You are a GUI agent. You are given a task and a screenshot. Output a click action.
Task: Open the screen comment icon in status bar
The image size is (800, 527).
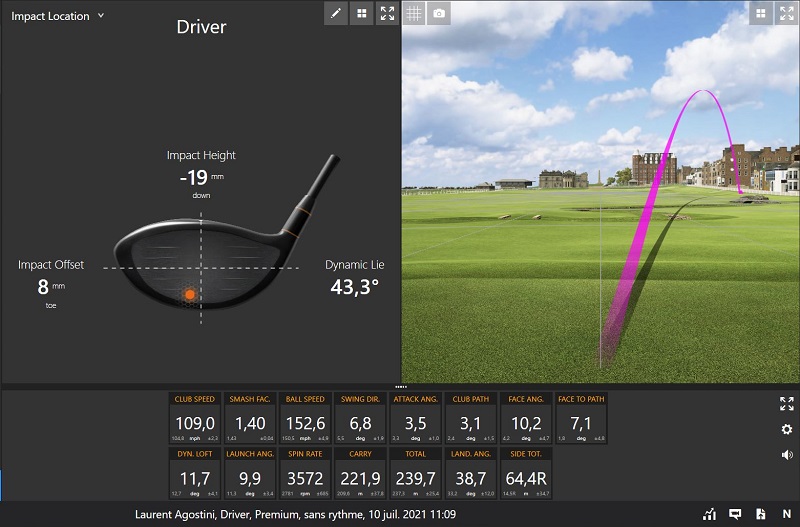(735, 514)
